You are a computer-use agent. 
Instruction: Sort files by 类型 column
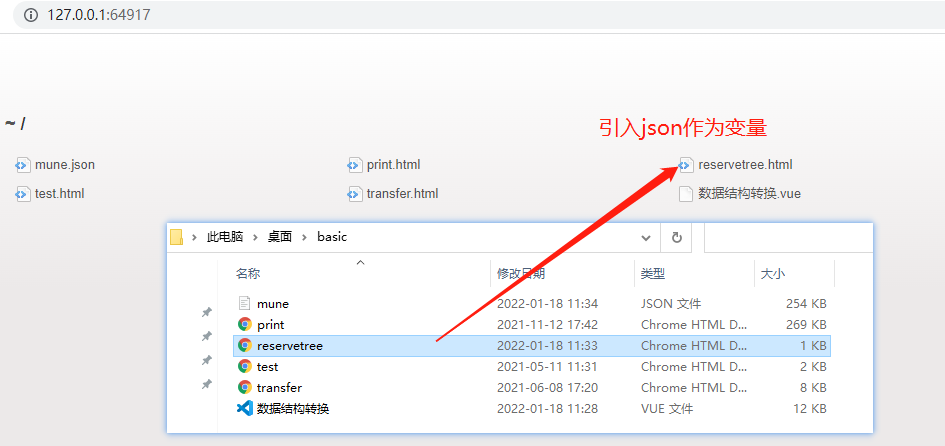653,274
